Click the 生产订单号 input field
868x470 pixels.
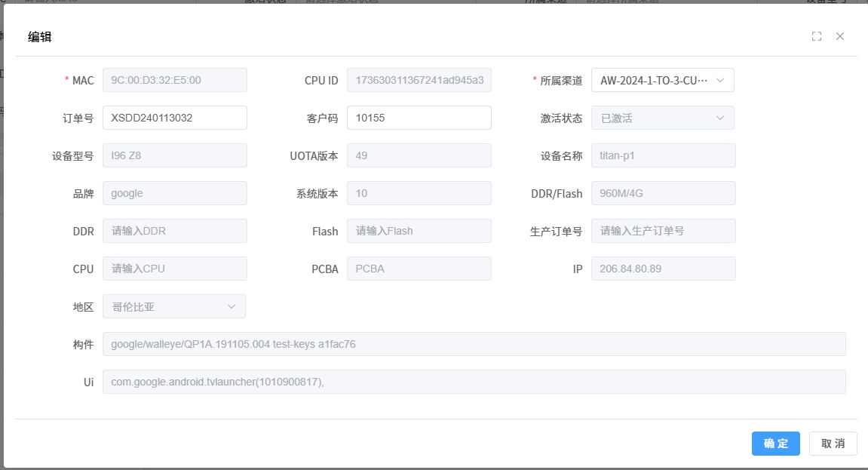[x=663, y=231]
